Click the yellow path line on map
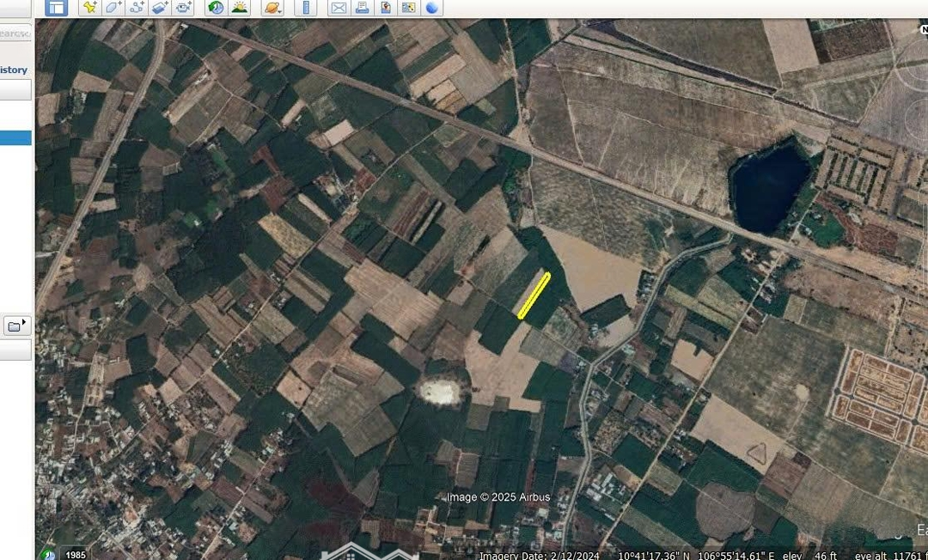928x560 pixels. point(534,295)
